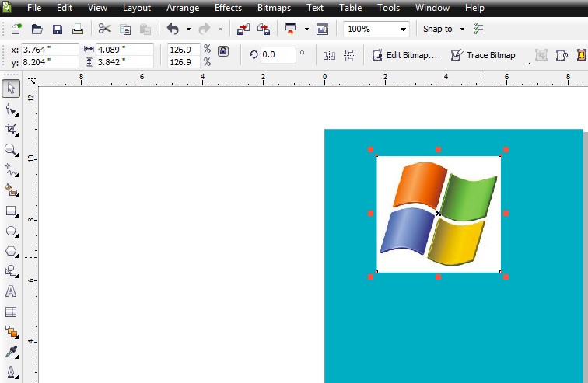Undo the last action
Screen dimensions: 588x383
coord(173,29)
